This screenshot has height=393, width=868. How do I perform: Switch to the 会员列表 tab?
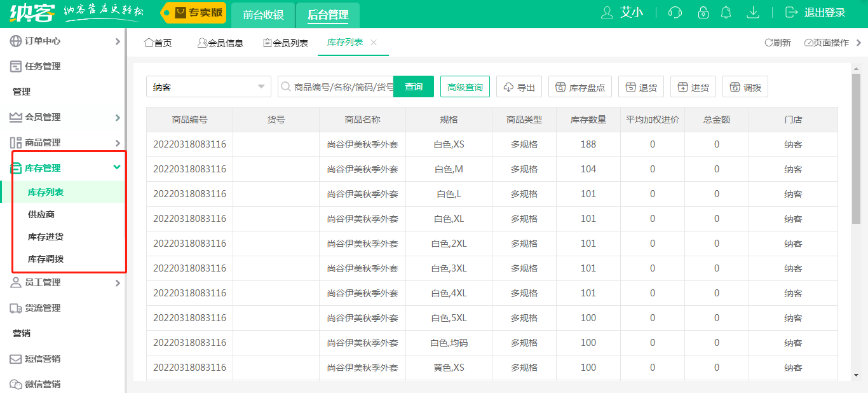click(x=285, y=43)
